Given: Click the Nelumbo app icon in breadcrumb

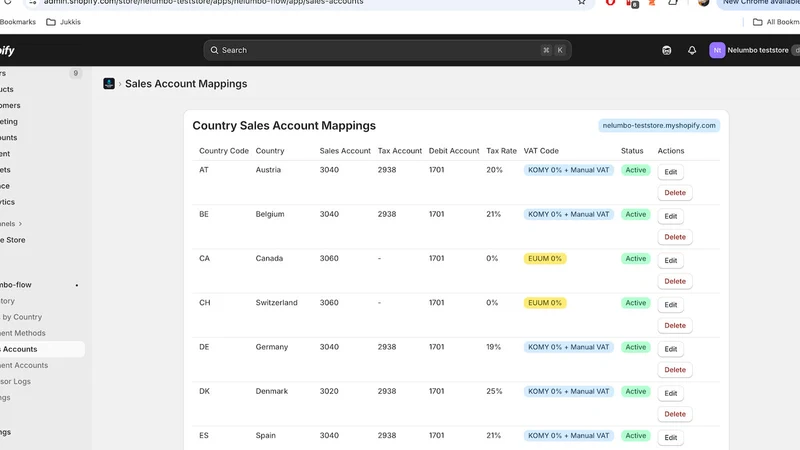Looking at the screenshot, I should click(x=109, y=84).
